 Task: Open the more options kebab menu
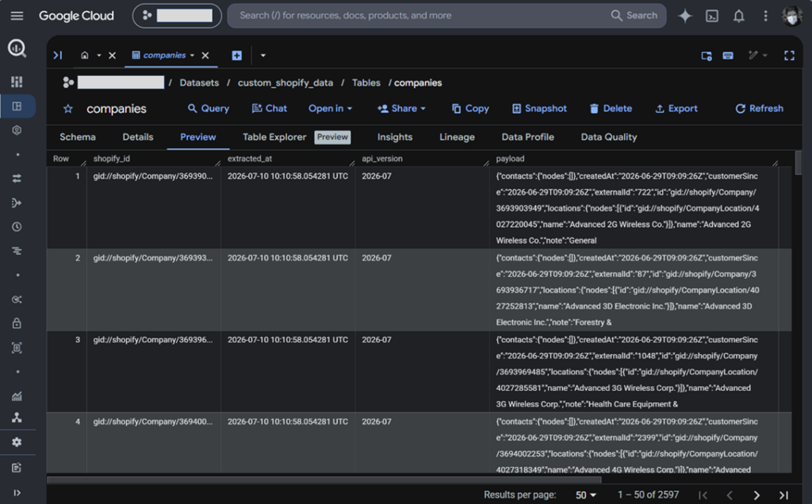click(765, 16)
